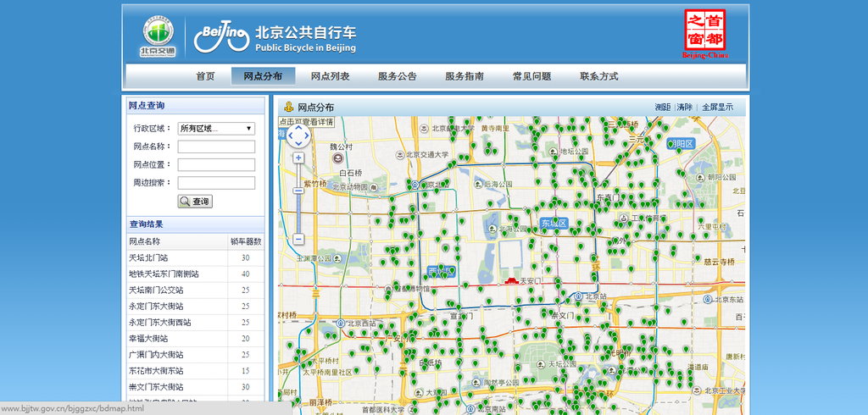Click the 北京东站 station icon
The height and width of the screenshot is (415, 868).
(708, 299)
